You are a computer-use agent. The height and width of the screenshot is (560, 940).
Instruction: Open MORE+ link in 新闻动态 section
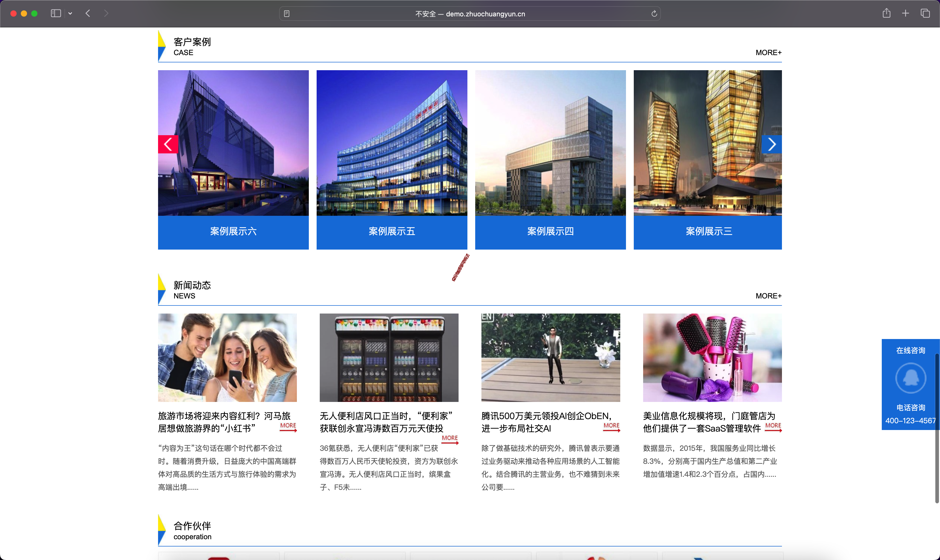pos(768,296)
